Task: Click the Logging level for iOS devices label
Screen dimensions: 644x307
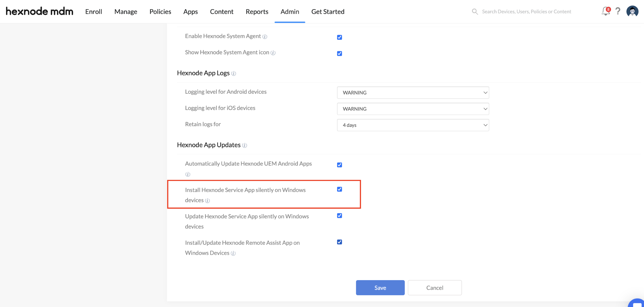Action: (x=220, y=108)
